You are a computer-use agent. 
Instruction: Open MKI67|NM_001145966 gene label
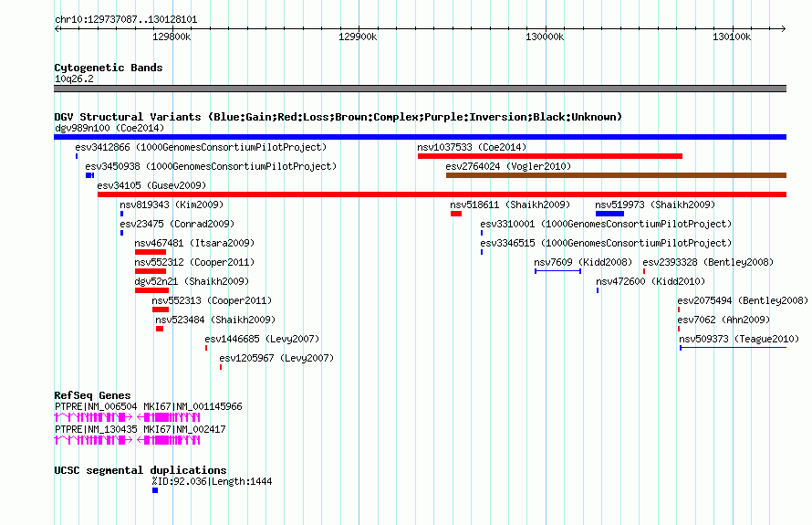(x=193, y=407)
